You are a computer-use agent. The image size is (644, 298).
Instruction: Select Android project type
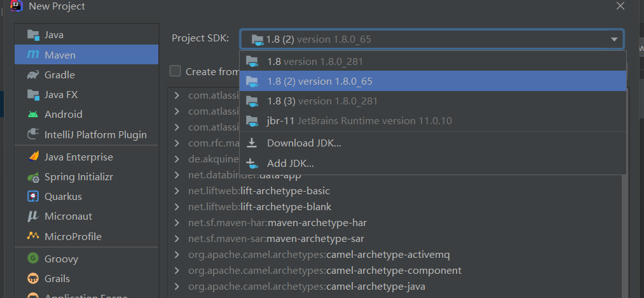pyautogui.click(x=86, y=114)
